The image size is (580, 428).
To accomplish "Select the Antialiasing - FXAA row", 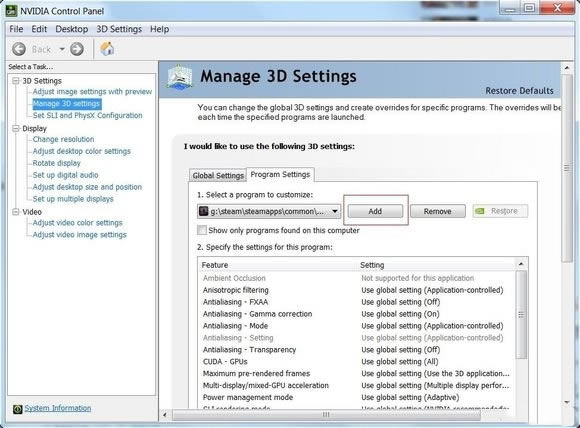I will (357, 302).
